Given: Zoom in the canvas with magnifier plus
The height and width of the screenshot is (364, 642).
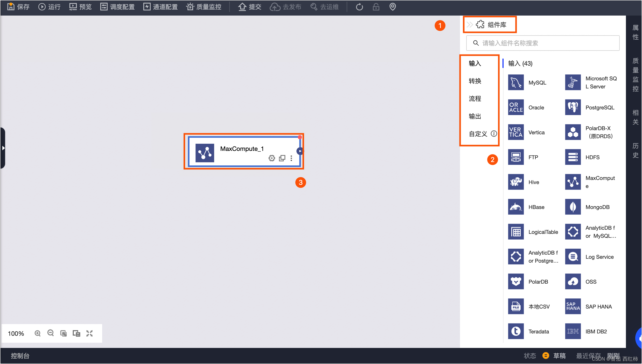Looking at the screenshot, I should point(38,333).
